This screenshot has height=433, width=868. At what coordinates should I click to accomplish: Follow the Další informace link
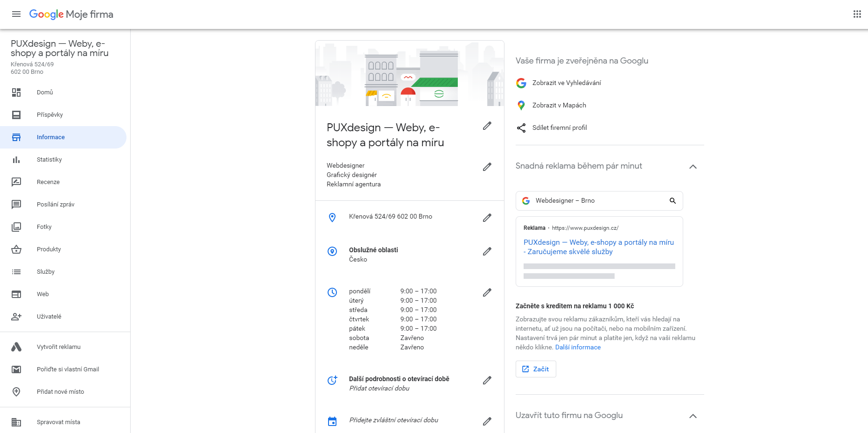578,348
